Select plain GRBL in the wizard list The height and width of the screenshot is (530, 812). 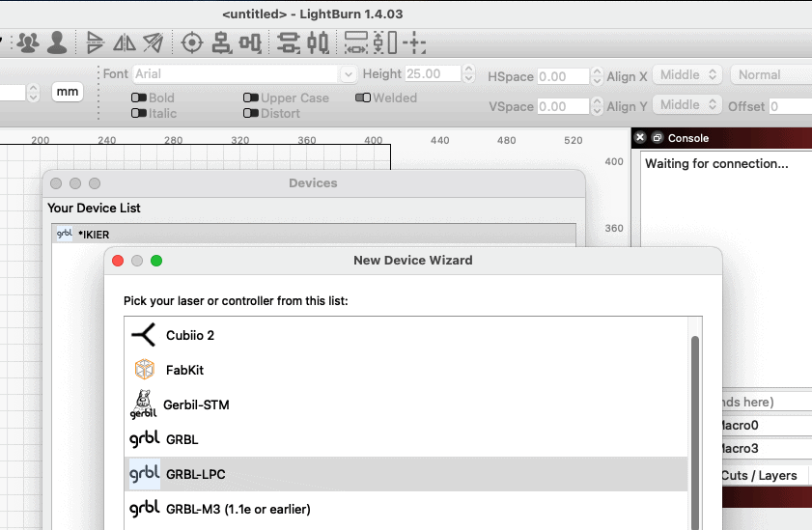(x=406, y=439)
